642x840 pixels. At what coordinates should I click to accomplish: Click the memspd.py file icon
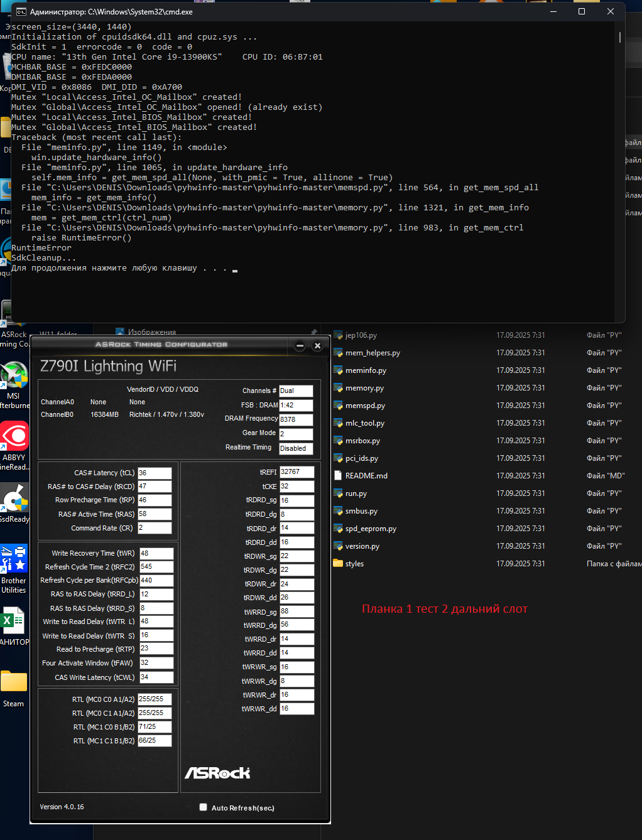tap(338, 406)
